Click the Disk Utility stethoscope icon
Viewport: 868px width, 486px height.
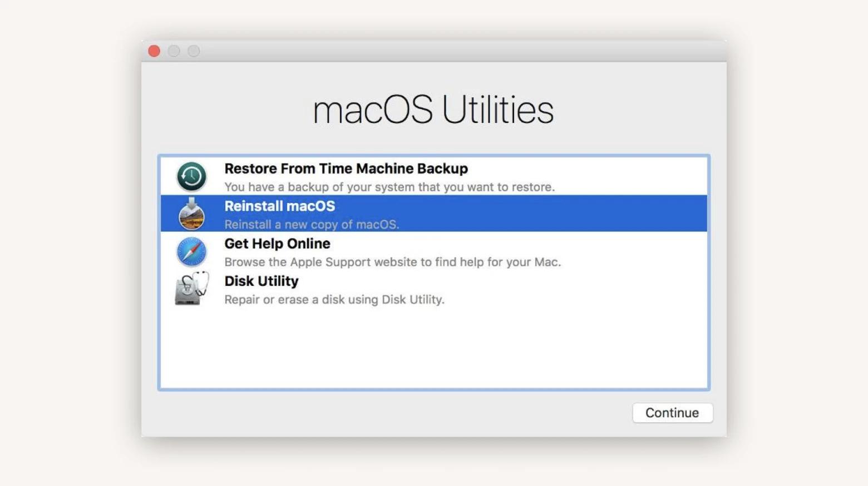pos(192,288)
